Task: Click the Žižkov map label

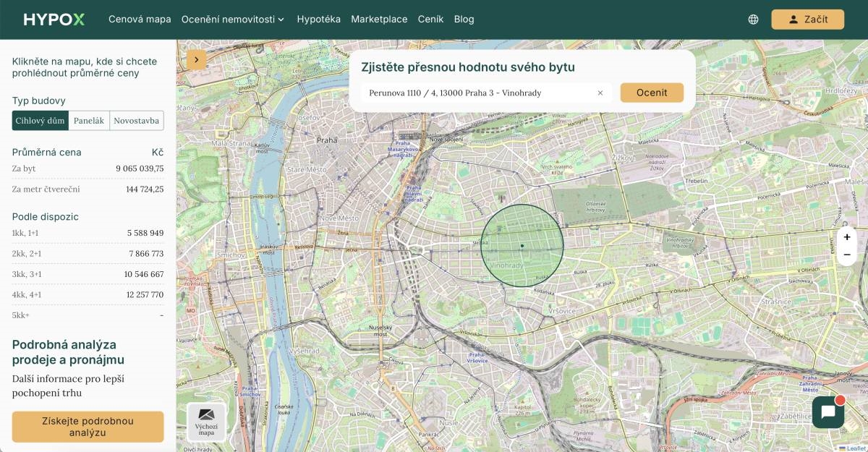Action: point(622,157)
